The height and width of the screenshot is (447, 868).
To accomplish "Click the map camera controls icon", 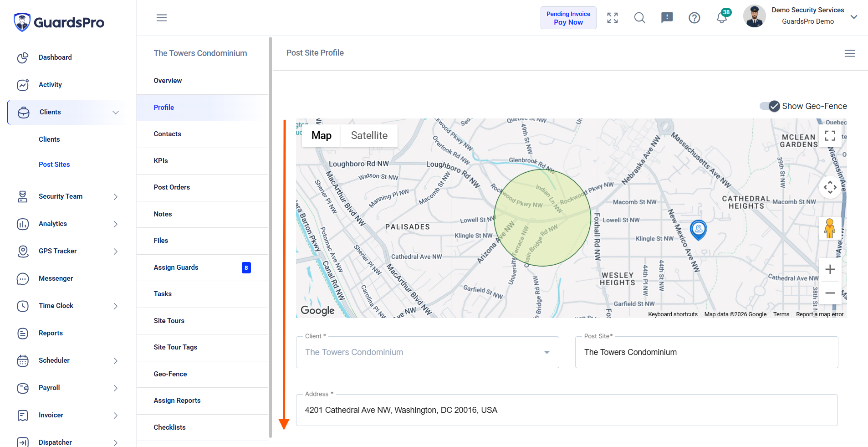I will pos(830,187).
